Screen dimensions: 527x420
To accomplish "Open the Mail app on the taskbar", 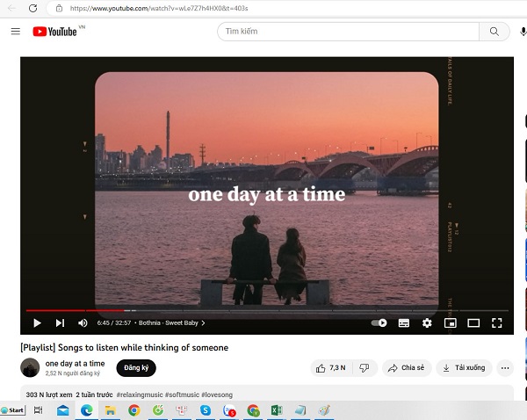I will coord(63,410).
